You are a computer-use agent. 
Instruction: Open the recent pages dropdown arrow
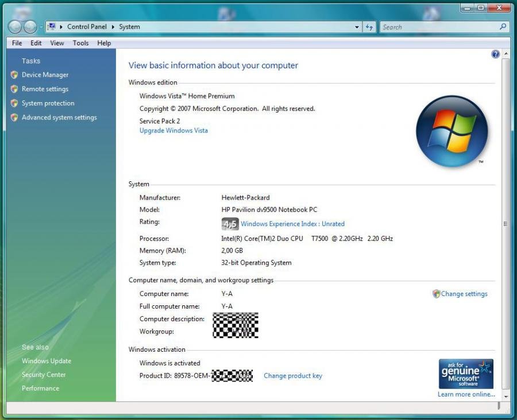pyautogui.click(x=41, y=27)
